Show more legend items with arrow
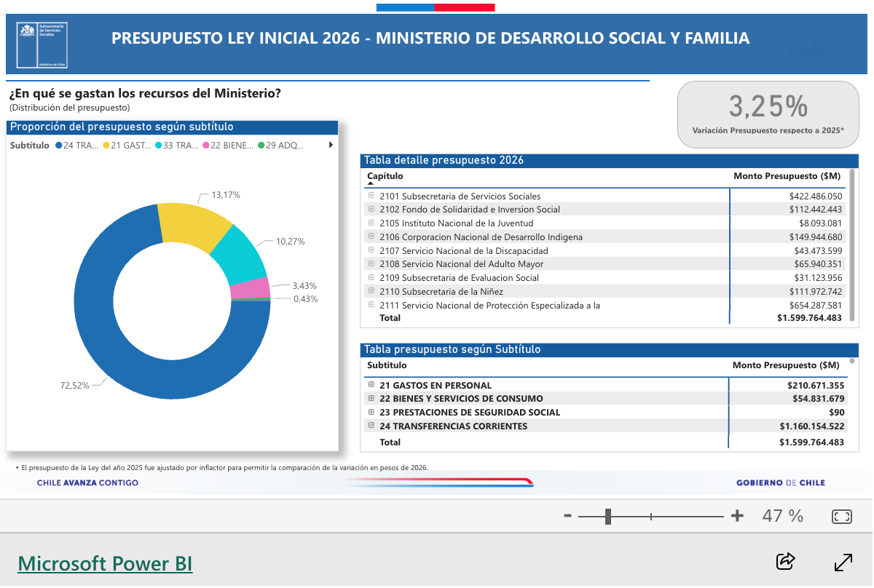The height and width of the screenshot is (588, 874). coord(331,146)
